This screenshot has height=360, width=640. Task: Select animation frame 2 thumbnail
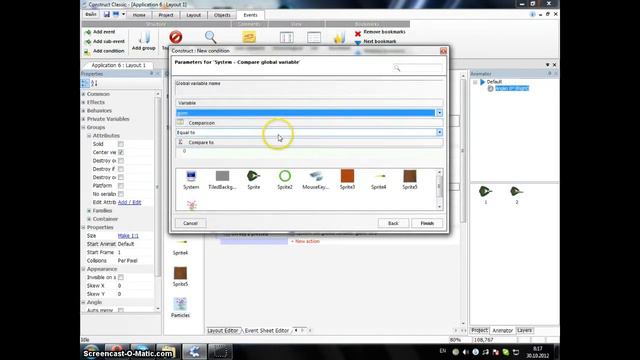(516, 191)
